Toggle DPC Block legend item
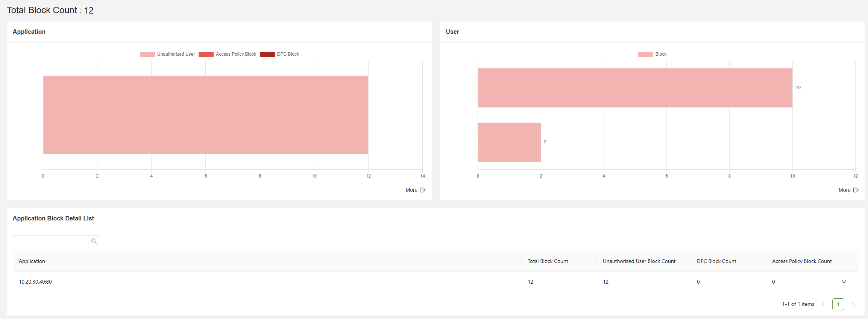This screenshot has height=319, width=868. click(x=279, y=54)
